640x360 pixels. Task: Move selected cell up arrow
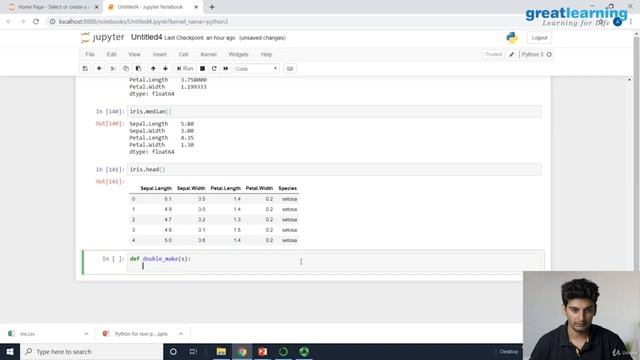[153, 69]
